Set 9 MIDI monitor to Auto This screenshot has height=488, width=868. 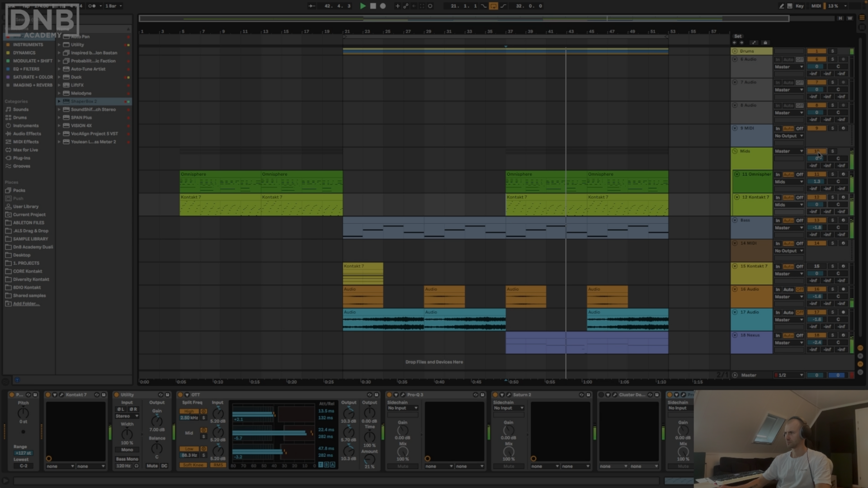(788, 128)
